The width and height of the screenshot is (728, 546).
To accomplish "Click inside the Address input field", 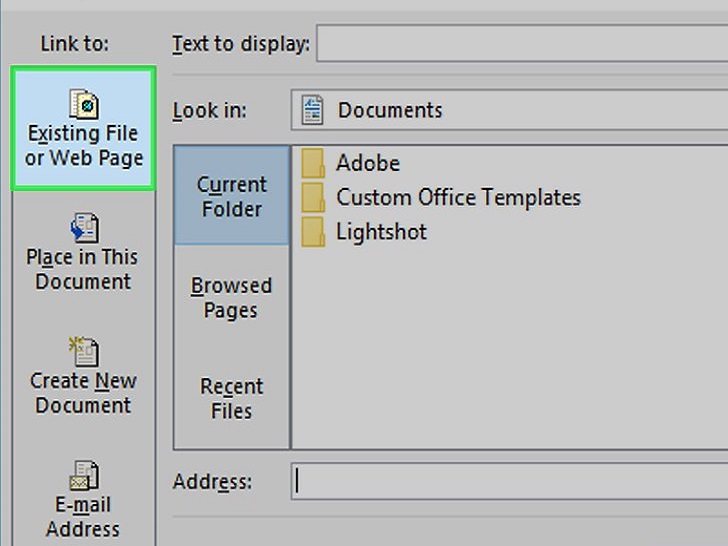I will coord(509,481).
